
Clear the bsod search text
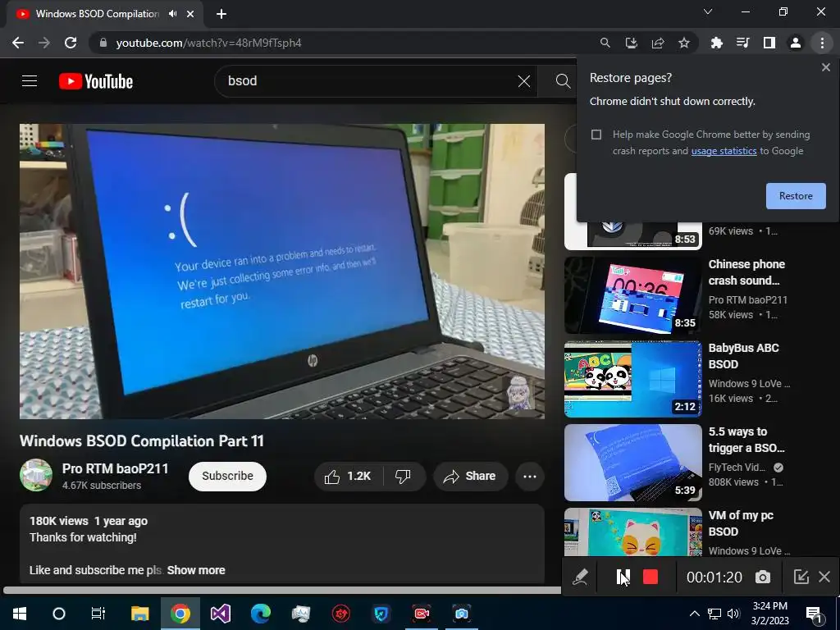click(x=523, y=81)
